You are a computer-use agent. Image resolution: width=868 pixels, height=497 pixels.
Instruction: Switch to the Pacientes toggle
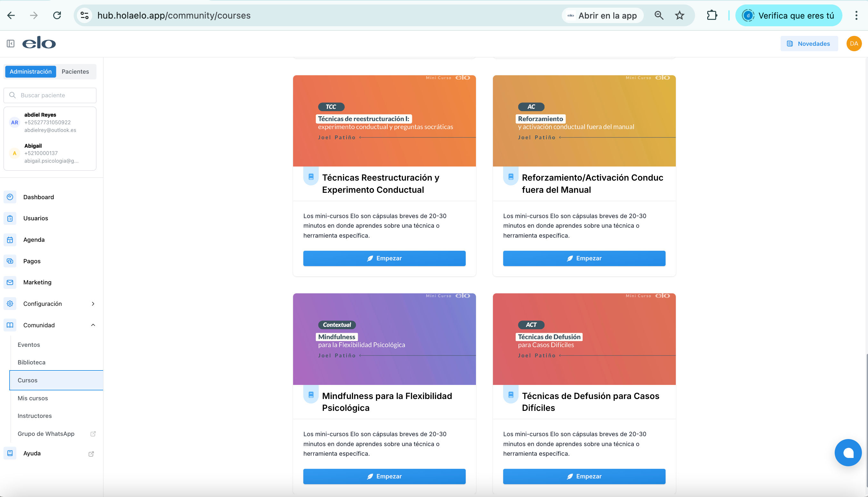click(75, 71)
